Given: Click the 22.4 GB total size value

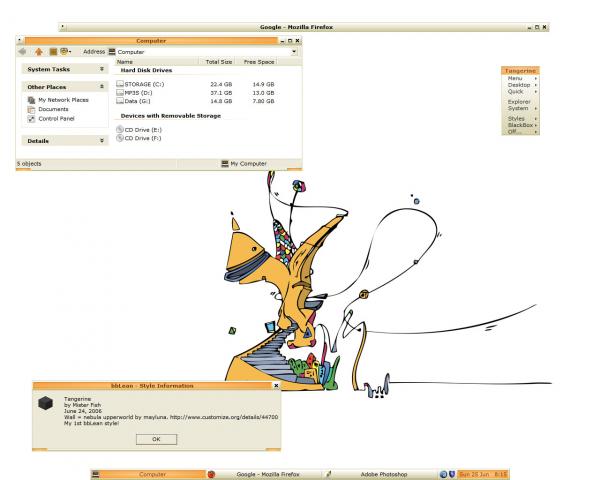Looking at the screenshot, I should pyautogui.click(x=221, y=84).
